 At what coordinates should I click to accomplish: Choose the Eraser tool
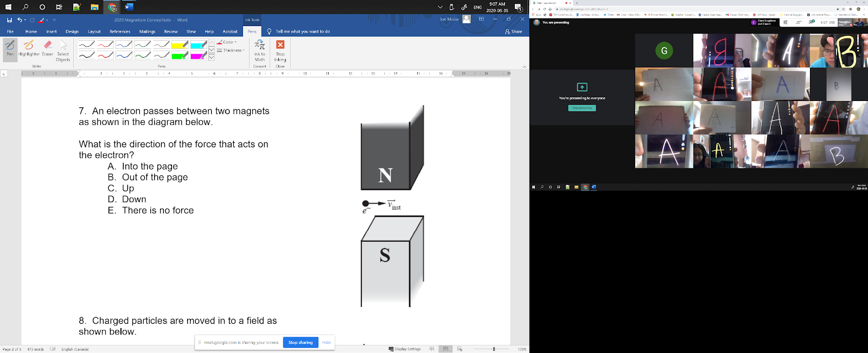pos(48,49)
